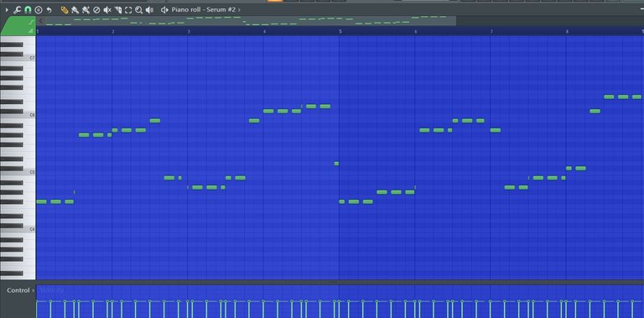
Task: Toggle the magnet snap-to-grid option
Action: 28,9
